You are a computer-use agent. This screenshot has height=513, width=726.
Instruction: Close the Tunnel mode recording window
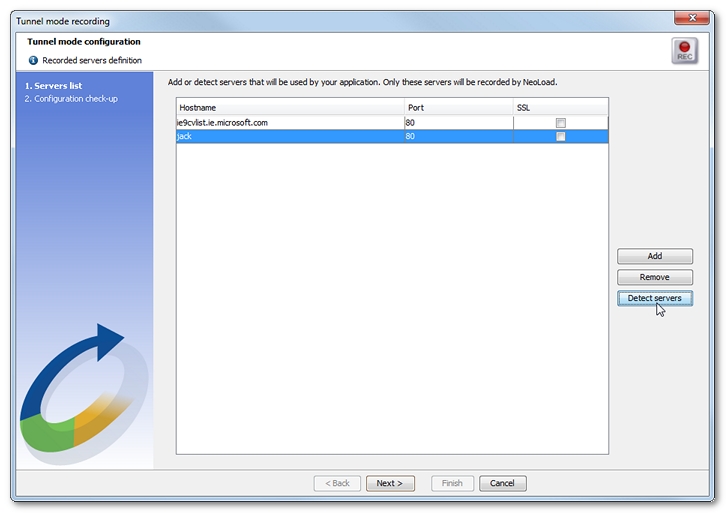pyautogui.click(x=685, y=19)
